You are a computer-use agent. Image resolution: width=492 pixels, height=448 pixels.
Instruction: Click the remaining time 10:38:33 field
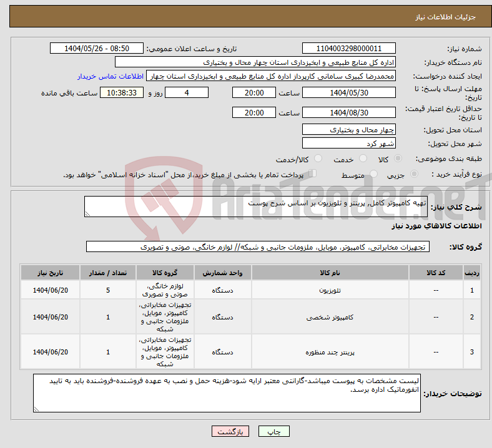coord(122,92)
